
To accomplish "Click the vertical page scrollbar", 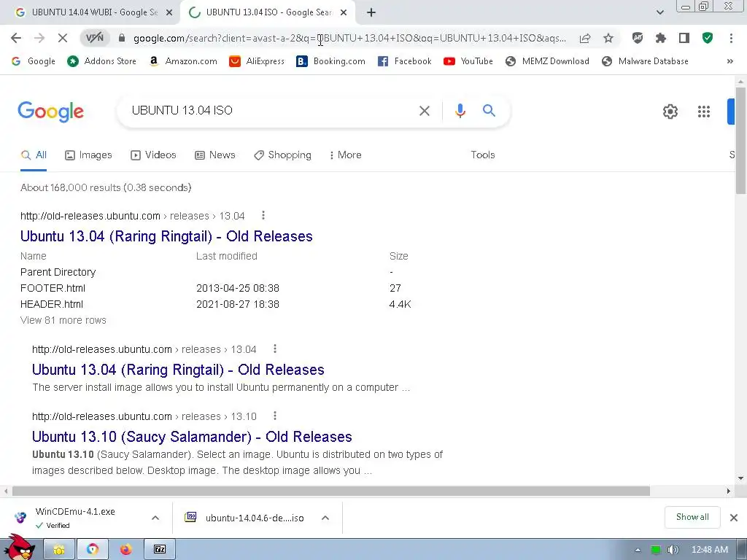I will (x=740, y=141).
